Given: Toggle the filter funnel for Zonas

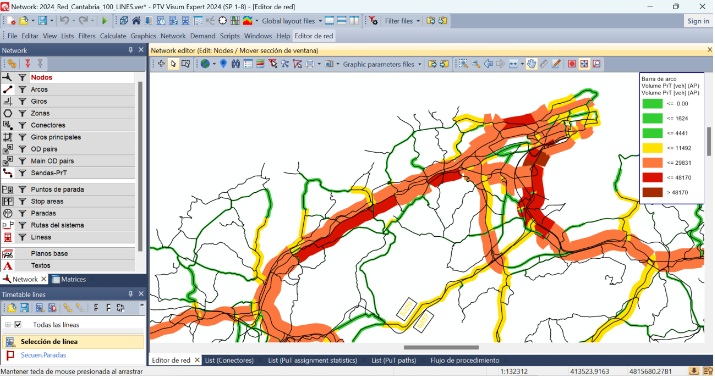Looking at the screenshot, I should click(x=22, y=113).
